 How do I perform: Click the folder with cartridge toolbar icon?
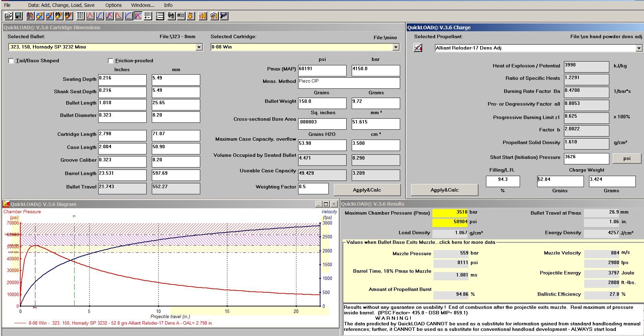click(214, 16)
